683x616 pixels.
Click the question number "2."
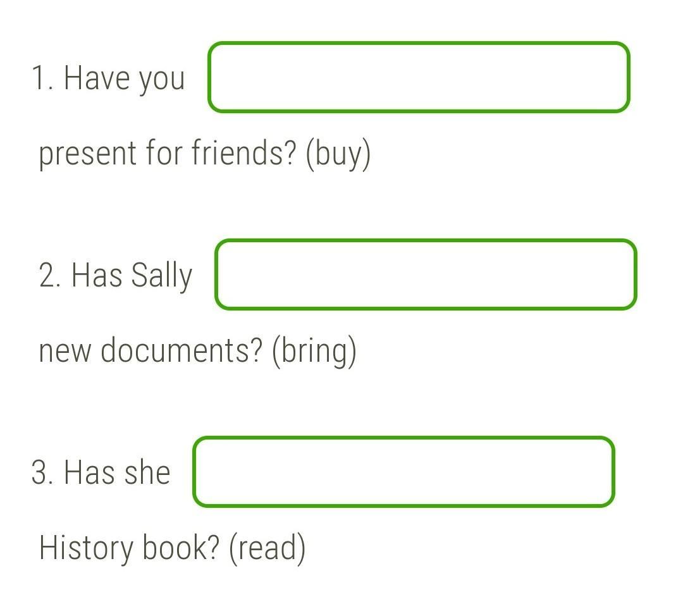pyautogui.click(x=49, y=276)
